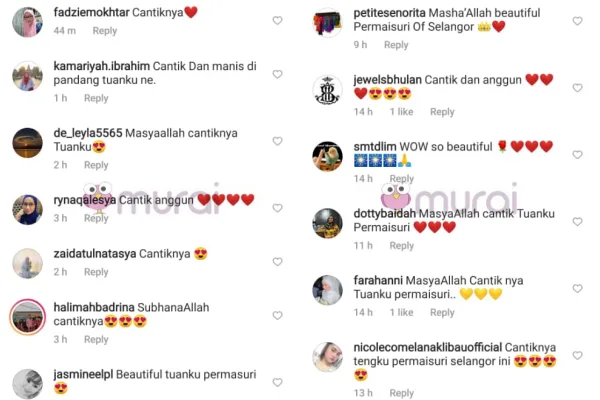Screen dimensions: 600x400
Task: Like the comment by de_leyla5565
Action: [277, 141]
